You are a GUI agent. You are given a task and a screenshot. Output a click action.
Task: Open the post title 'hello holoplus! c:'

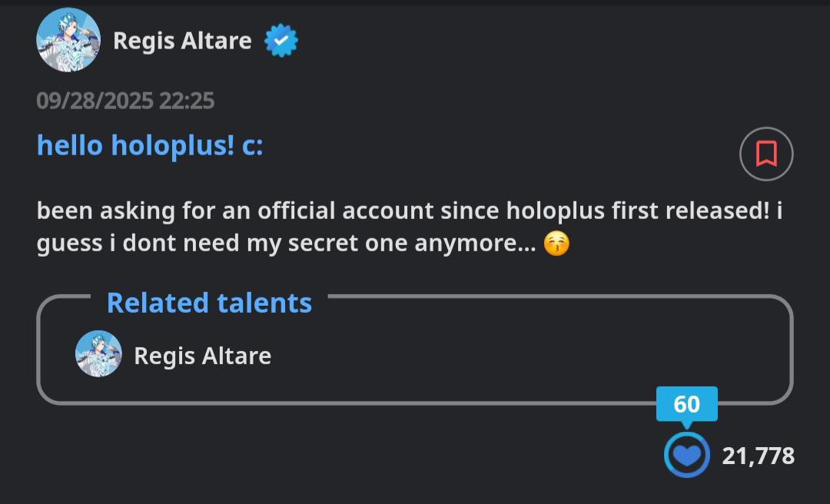pyautogui.click(x=150, y=144)
